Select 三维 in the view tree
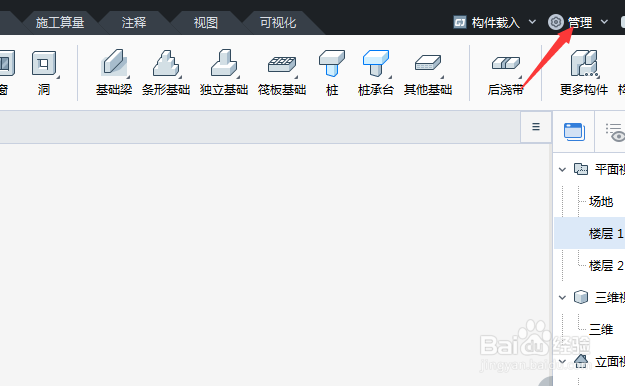 click(601, 329)
